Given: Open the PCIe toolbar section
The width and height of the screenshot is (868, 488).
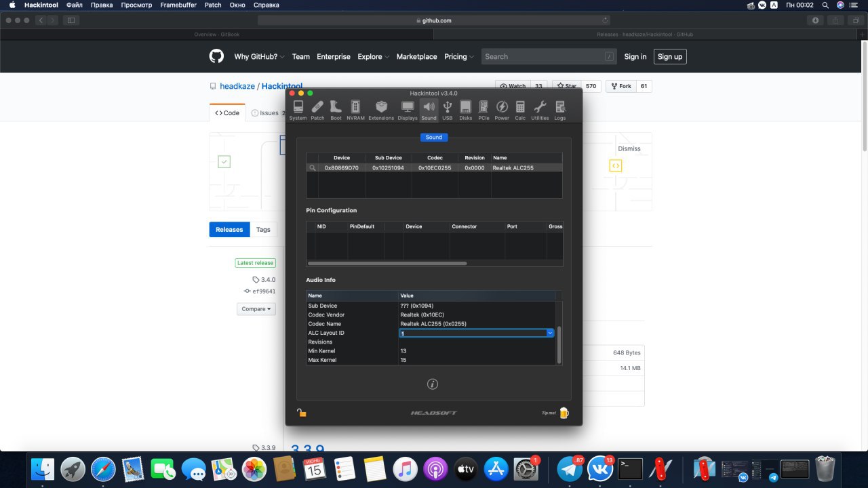Looking at the screenshot, I should (x=484, y=110).
